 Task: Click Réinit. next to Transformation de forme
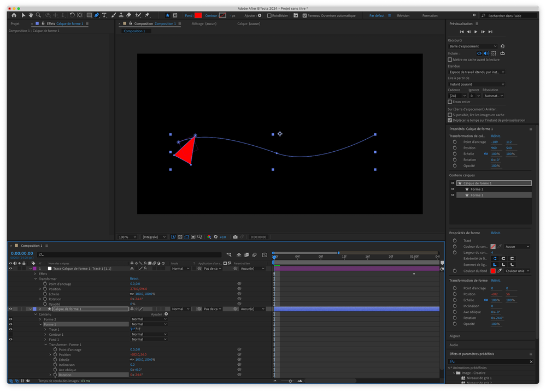click(x=495, y=280)
